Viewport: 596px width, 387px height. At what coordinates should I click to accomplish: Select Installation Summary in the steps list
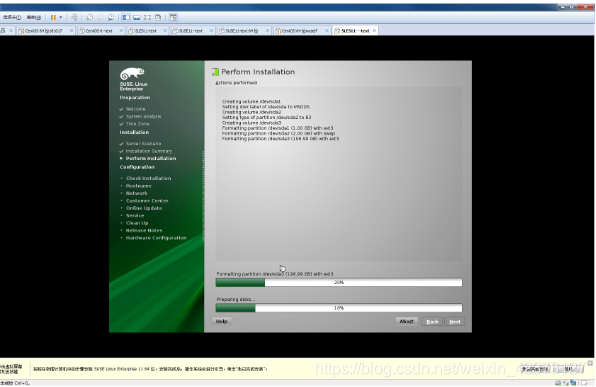[149, 151]
